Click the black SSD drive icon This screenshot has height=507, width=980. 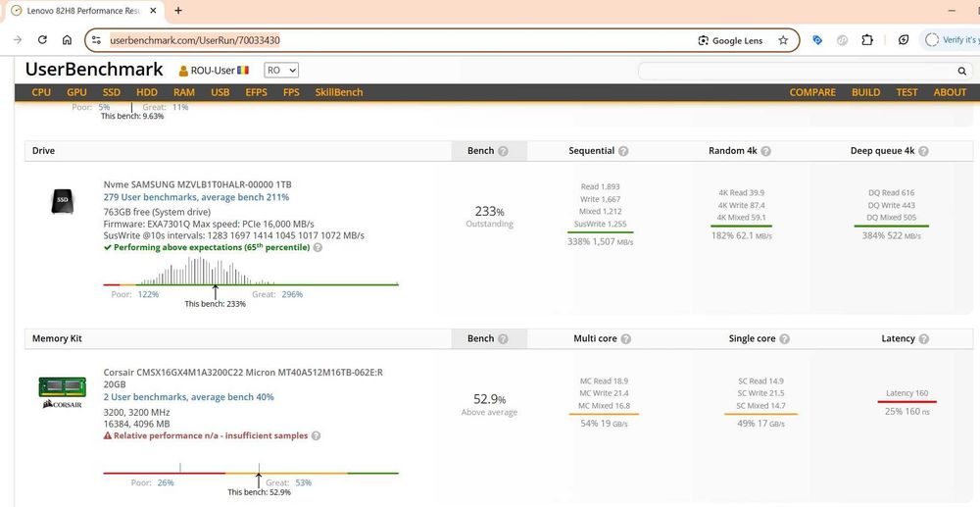(x=62, y=201)
